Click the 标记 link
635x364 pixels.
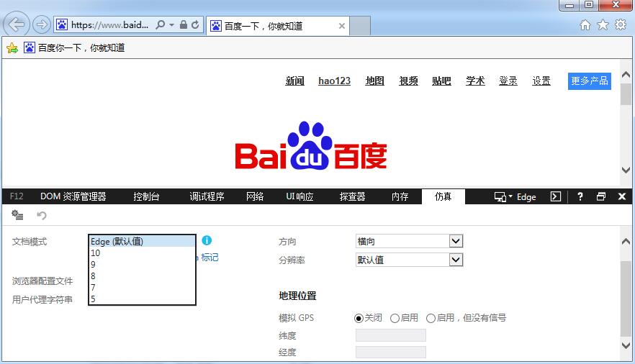point(210,258)
